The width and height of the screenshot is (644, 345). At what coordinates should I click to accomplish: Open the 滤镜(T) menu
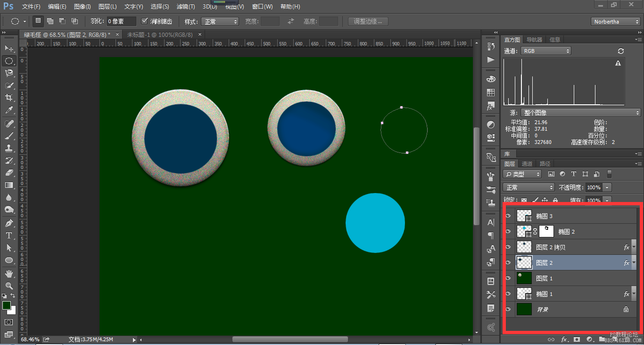pyautogui.click(x=186, y=7)
